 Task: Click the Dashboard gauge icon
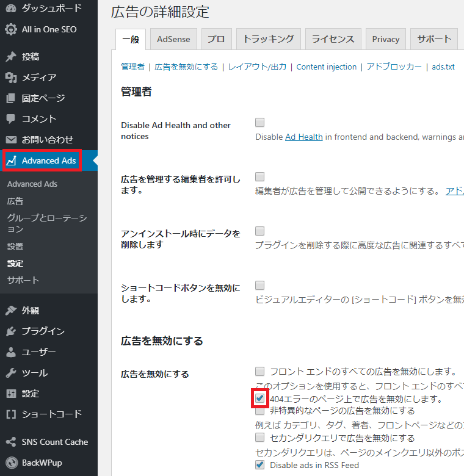click(11, 8)
